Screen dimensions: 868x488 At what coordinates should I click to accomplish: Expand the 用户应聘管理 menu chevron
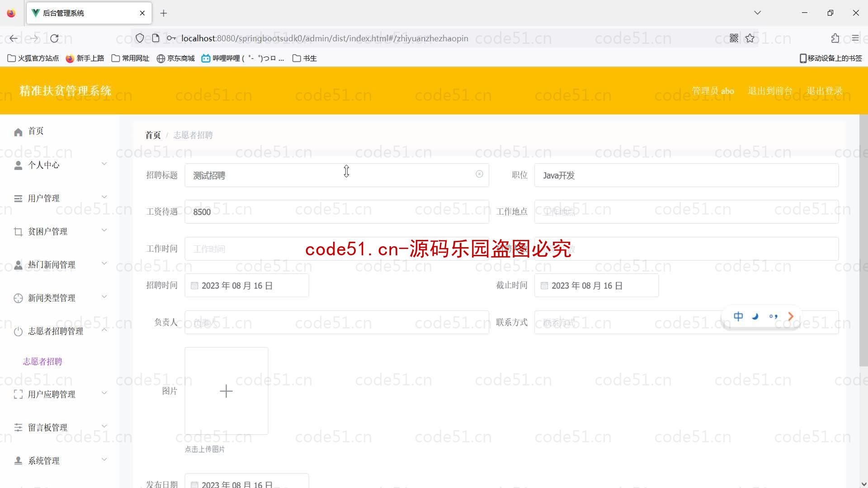[x=104, y=393]
